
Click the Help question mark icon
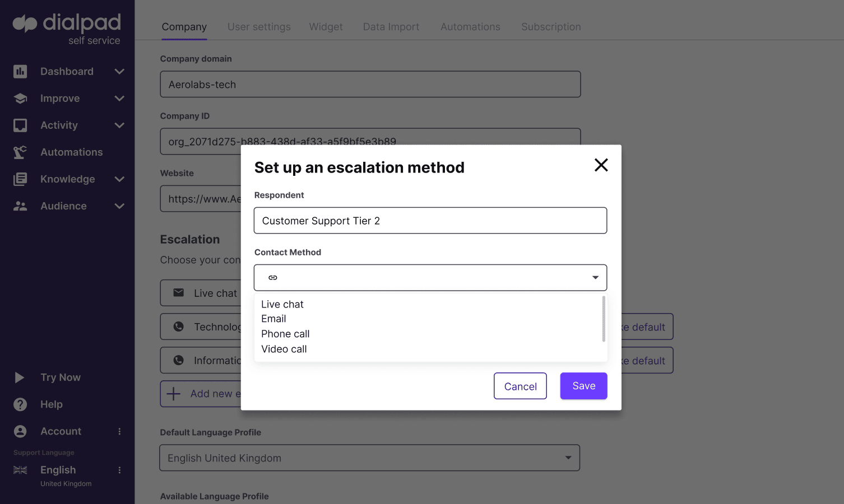click(20, 404)
